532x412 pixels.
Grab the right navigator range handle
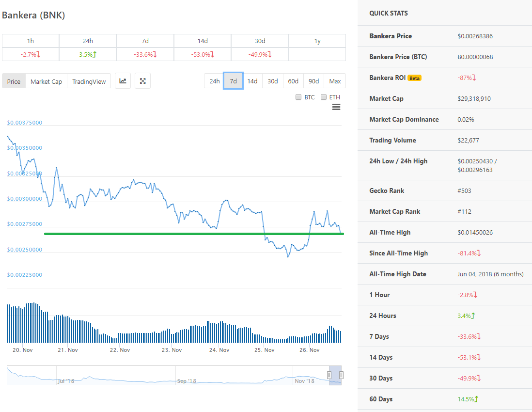click(341, 375)
